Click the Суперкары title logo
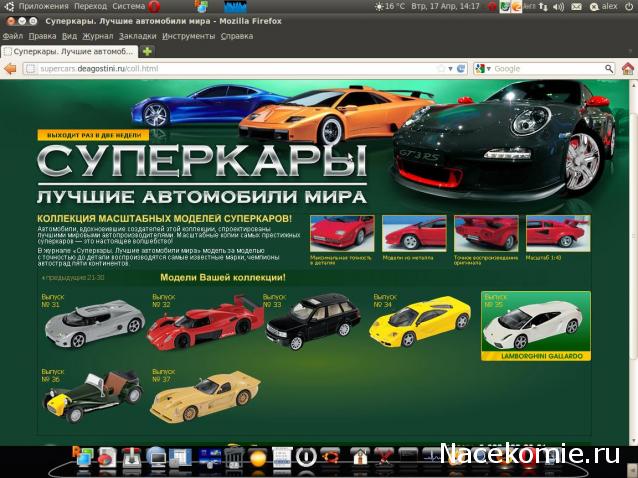This screenshot has width=638, height=478. [x=202, y=162]
